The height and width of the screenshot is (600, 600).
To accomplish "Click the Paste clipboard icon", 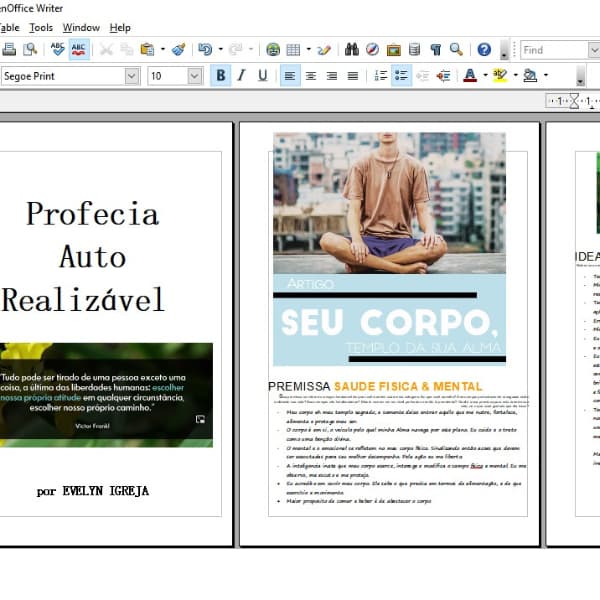I will point(147,49).
